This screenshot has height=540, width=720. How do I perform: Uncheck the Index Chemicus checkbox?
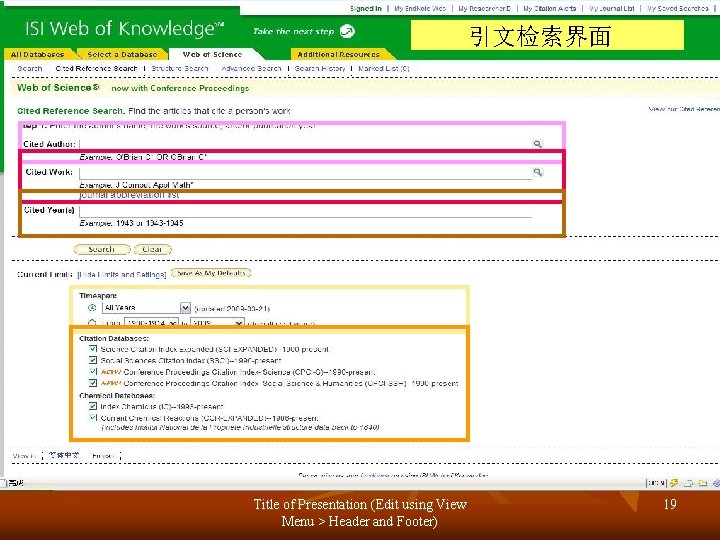click(93, 406)
